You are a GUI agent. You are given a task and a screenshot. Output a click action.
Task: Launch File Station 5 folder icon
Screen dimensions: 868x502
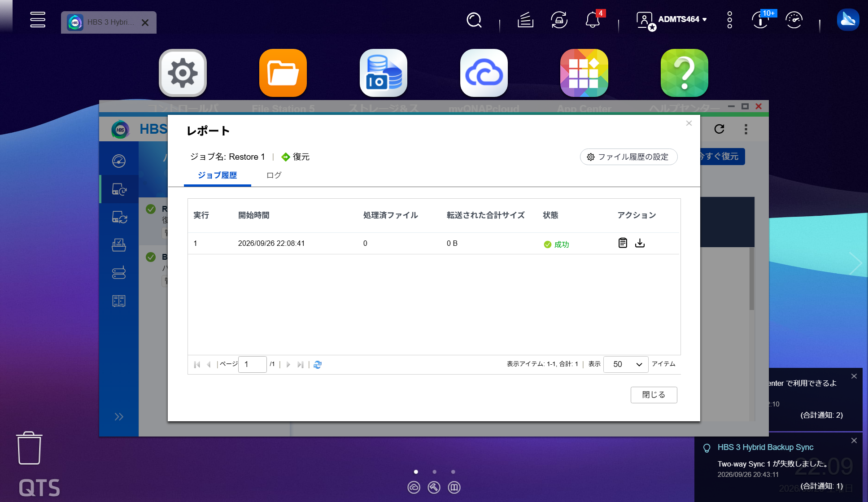pos(283,73)
